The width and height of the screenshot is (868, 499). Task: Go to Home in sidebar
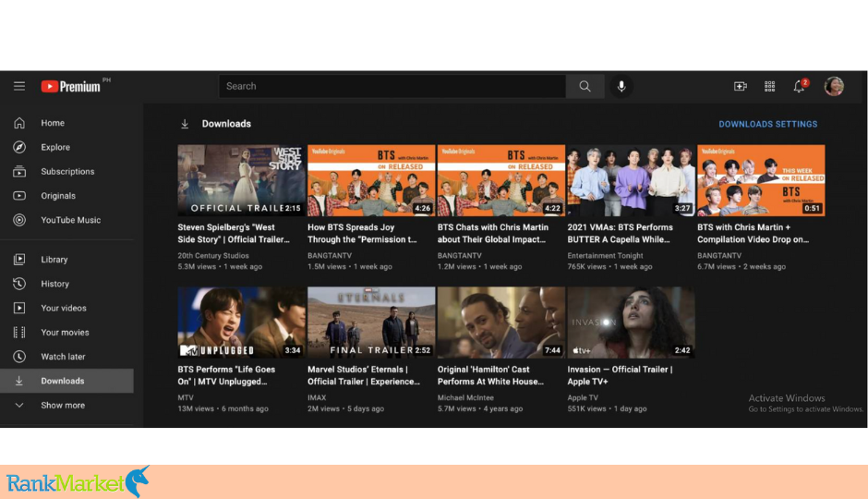click(x=53, y=123)
